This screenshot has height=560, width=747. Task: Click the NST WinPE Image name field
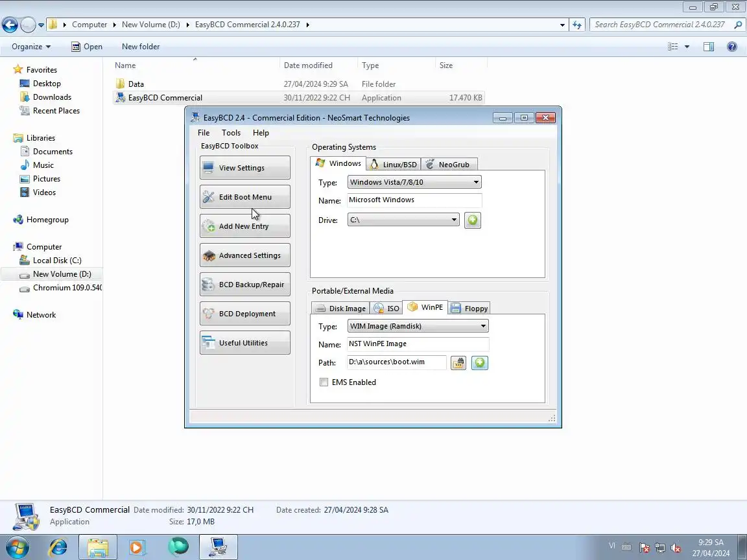pos(418,344)
